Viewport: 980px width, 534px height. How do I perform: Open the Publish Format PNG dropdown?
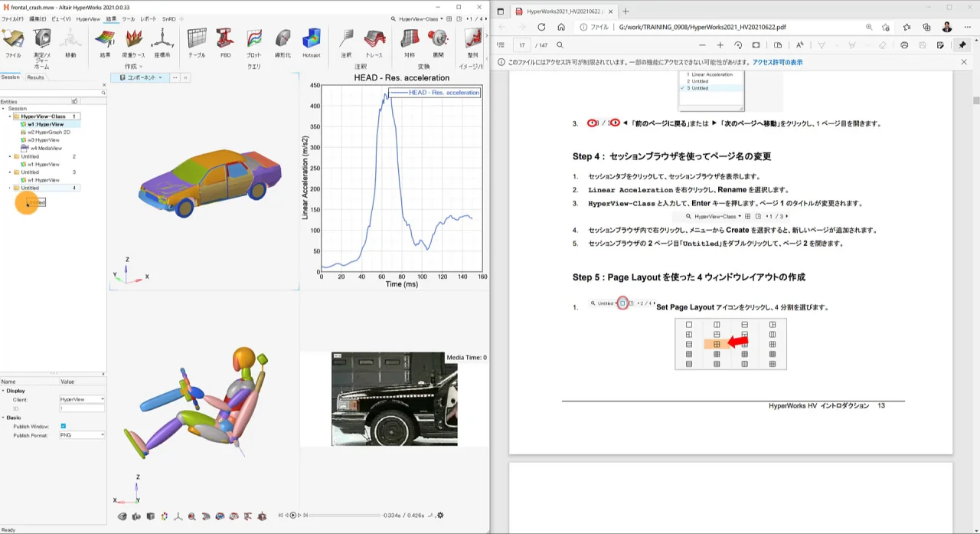point(82,435)
